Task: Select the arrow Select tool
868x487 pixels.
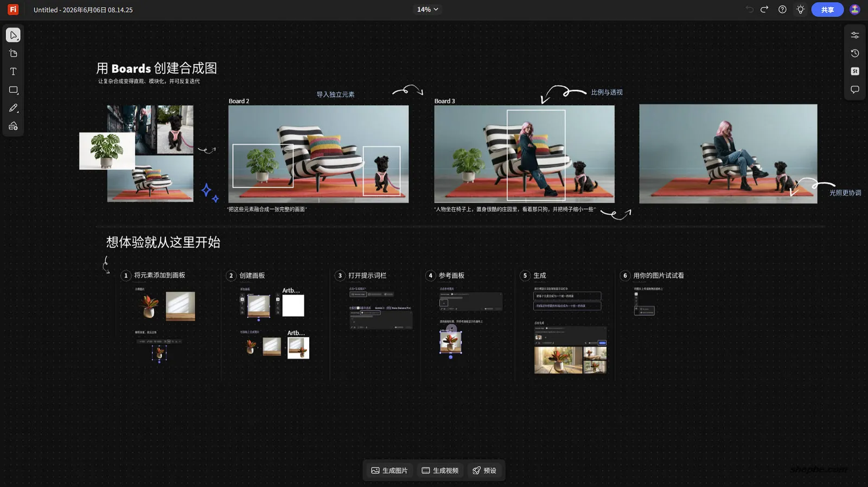Action: click(x=13, y=35)
